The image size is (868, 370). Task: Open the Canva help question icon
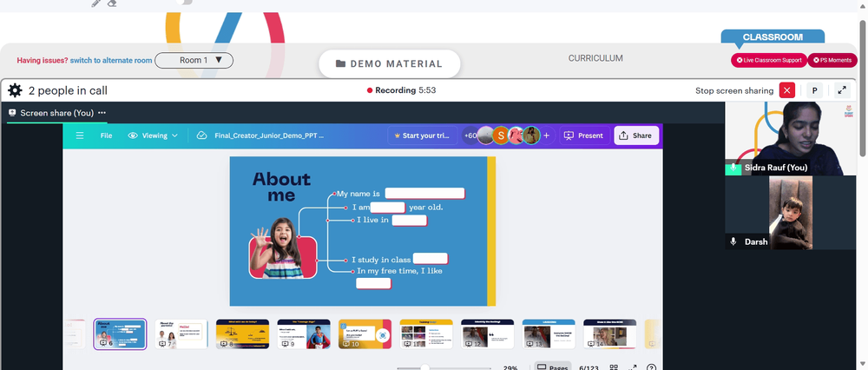[x=652, y=367]
